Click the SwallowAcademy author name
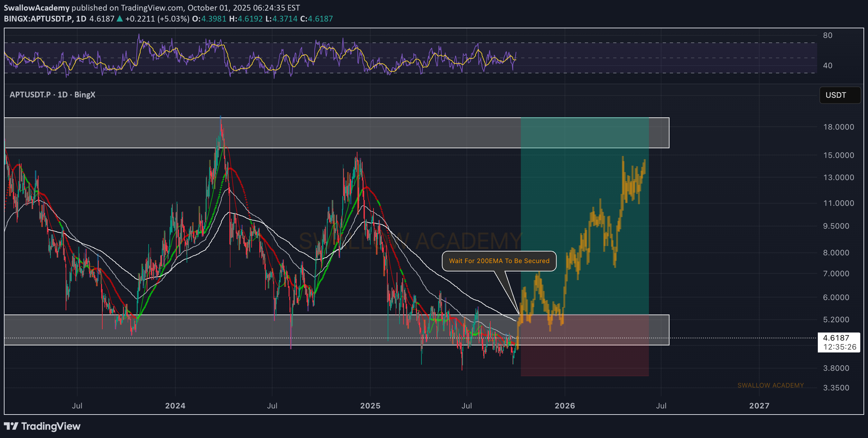The image size is (868, 438). (x=36, y=8)
